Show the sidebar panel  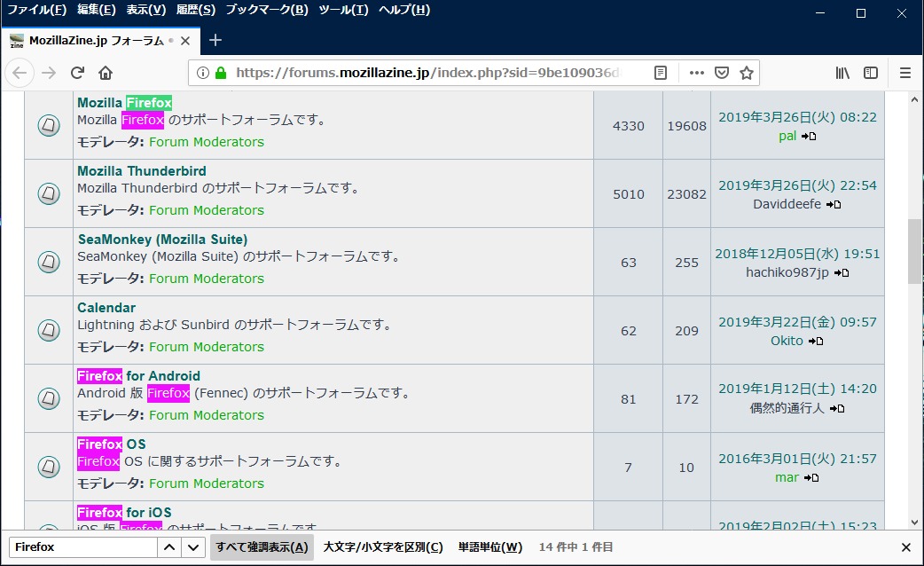pyautogui.click(x=871, y=73)
